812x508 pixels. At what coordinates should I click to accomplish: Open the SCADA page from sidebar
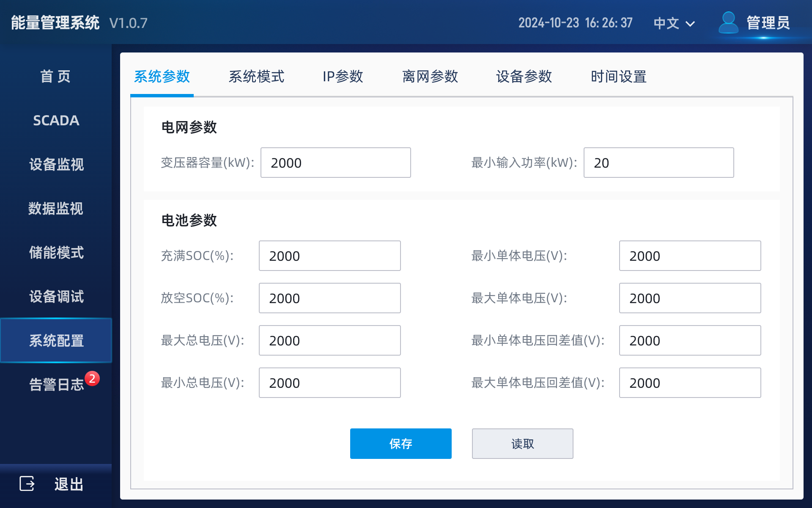click(x=55, y=121)
